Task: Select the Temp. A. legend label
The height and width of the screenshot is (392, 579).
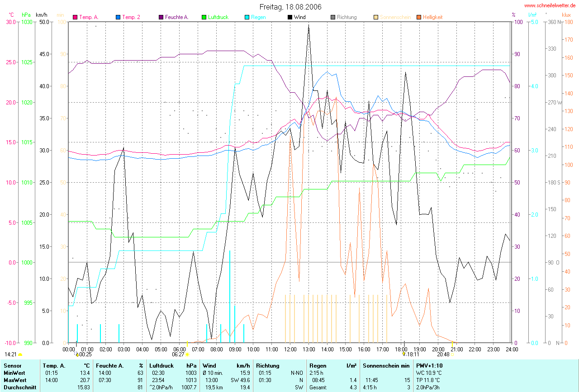Action: (x=89, y=17)
